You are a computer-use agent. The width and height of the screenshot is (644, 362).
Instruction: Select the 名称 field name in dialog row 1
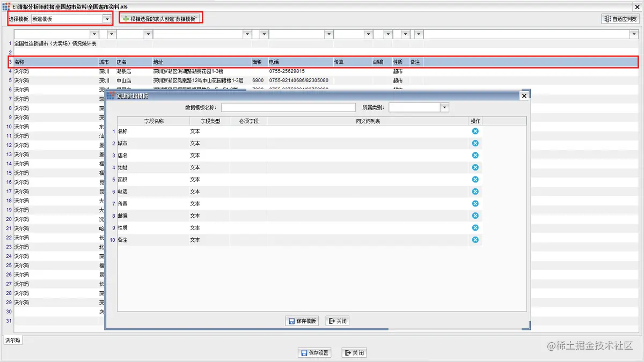click(x=123, y=131)
